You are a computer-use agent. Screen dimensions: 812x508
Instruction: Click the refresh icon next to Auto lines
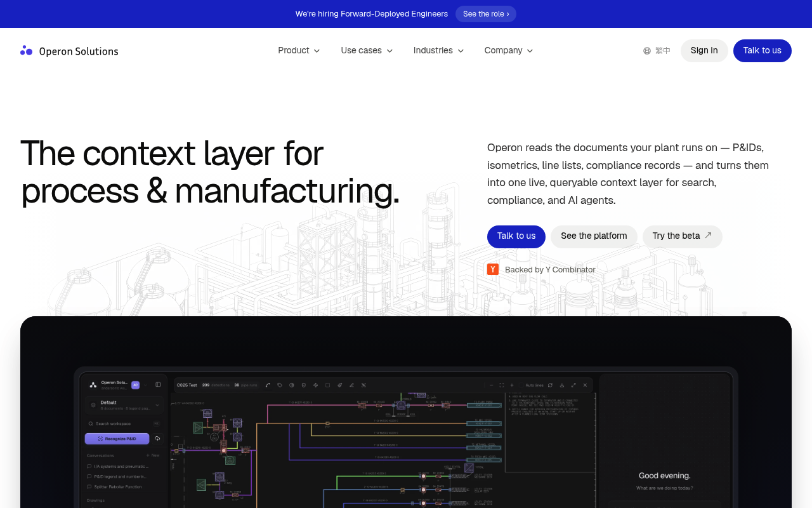(x=550, y=385)
